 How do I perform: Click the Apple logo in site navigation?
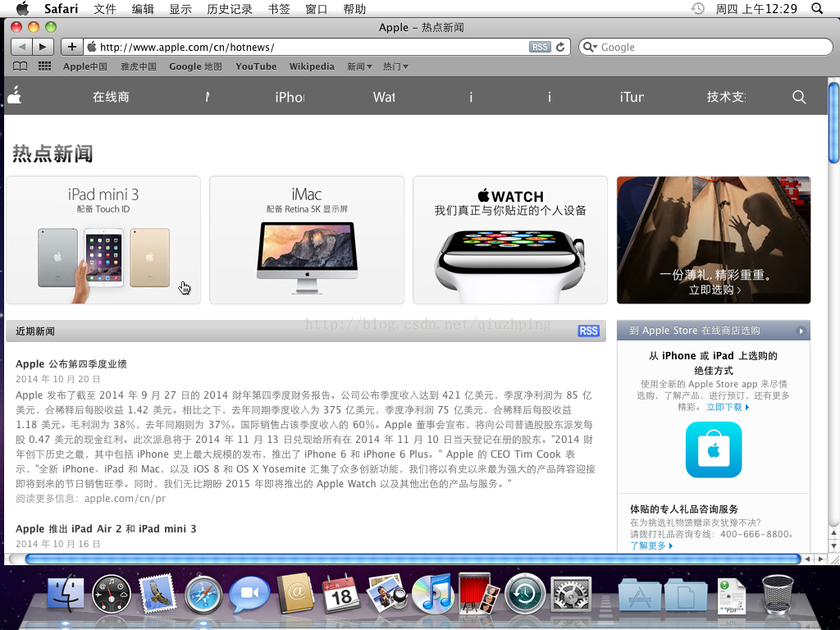pyautogui.click(x=15, y=95)
